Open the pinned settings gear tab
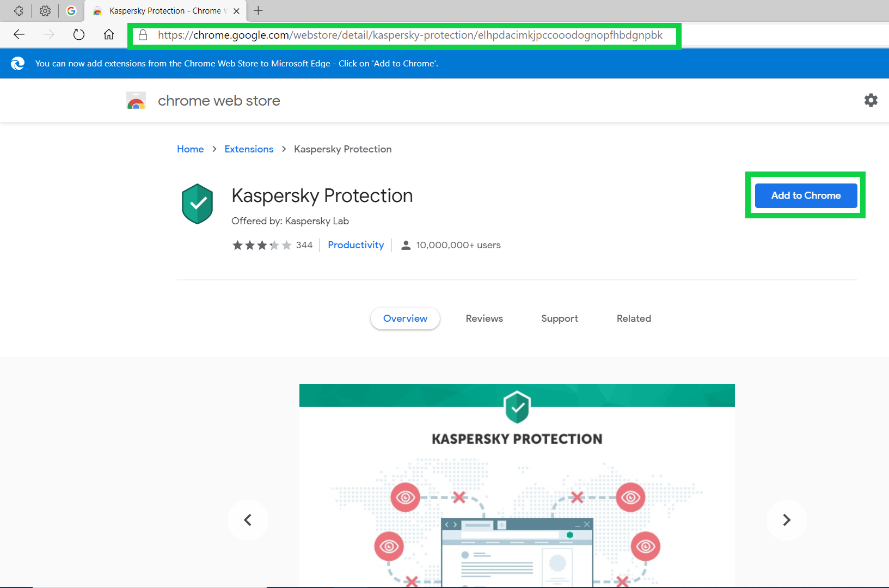This screenshot has height=588, width=889. tap(45, 11)
